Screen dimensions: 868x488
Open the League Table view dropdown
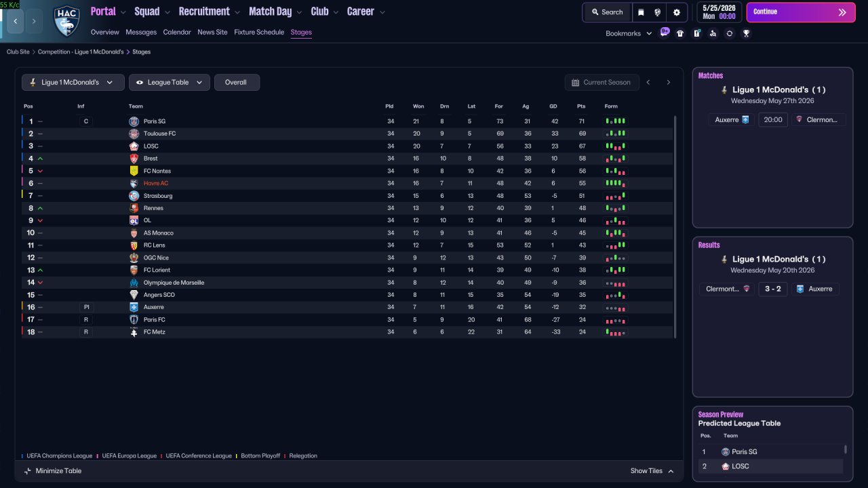pyautogui.click(x=170, y=82)
